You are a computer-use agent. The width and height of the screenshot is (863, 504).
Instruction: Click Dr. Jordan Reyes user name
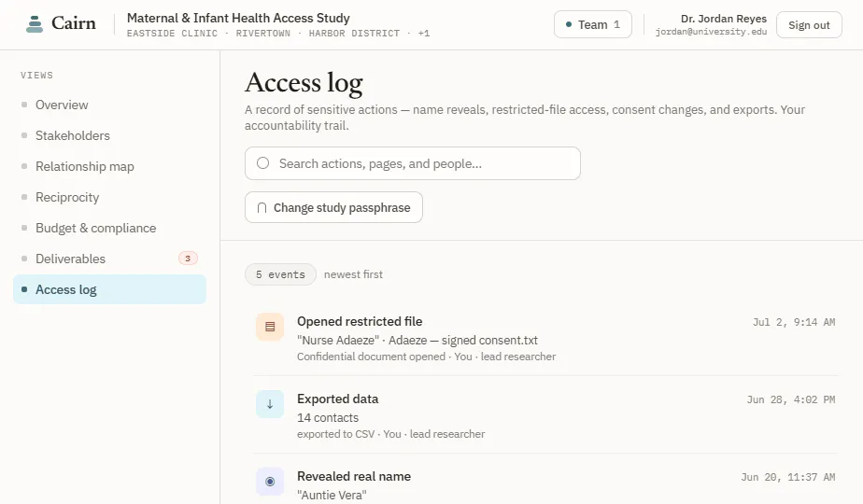click(723, 19)
